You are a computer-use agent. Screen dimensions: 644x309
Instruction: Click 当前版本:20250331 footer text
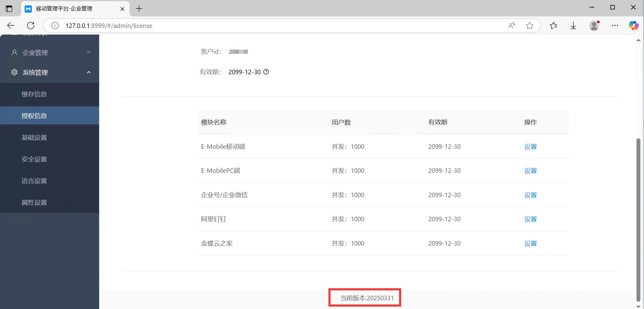tap(367, 298)
